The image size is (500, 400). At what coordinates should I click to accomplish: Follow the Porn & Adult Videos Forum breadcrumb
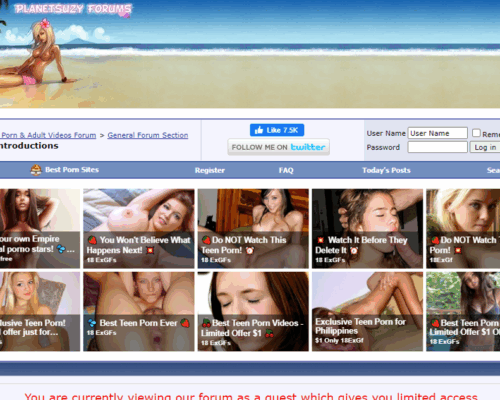pos(49,135)
